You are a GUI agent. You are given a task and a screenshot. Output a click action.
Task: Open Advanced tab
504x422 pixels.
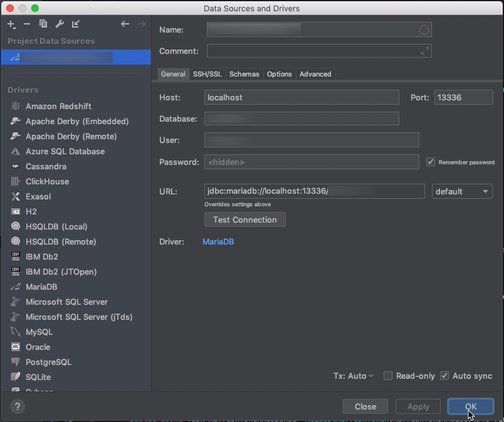(315, 74)
